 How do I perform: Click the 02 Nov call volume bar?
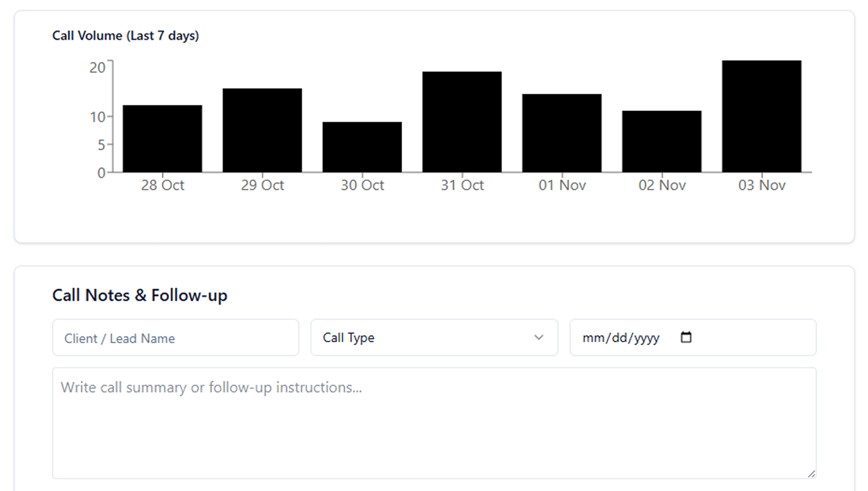(662, 141)
